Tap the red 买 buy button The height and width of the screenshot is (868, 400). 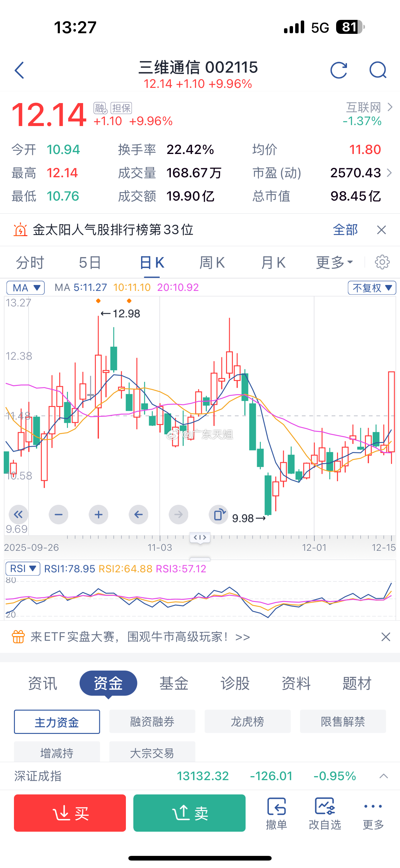[x=70, y=813]
